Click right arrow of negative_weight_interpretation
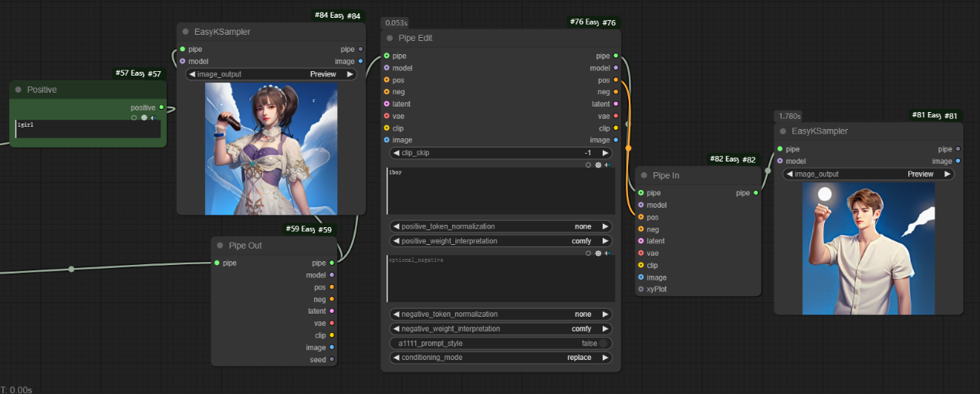 pyautogui.click(x=605, y=328)
